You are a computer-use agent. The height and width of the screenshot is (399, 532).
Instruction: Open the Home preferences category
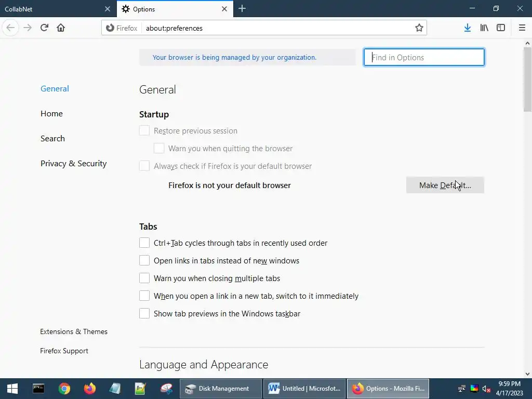tap(51, 114)
